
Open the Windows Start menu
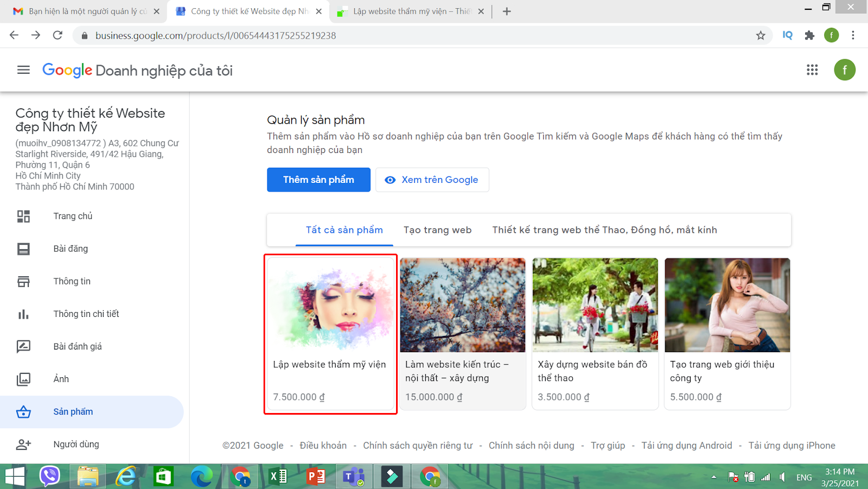click(15, 477)
